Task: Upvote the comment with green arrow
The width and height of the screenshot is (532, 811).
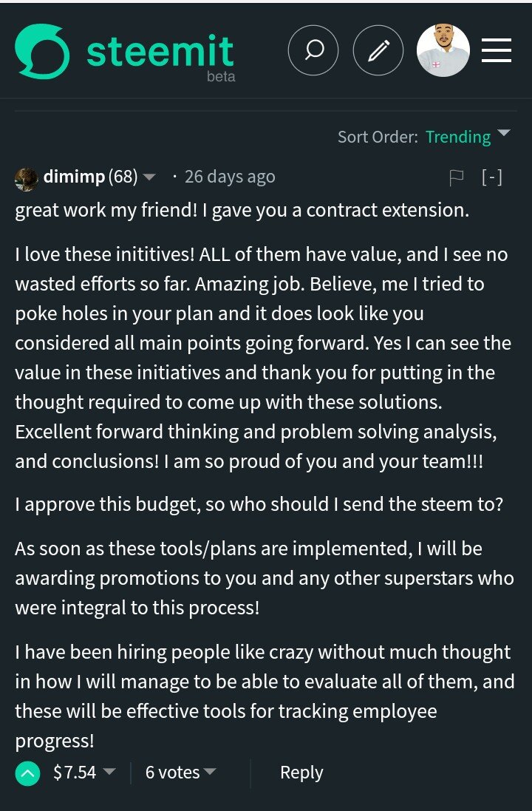Action: pos(28,773)
